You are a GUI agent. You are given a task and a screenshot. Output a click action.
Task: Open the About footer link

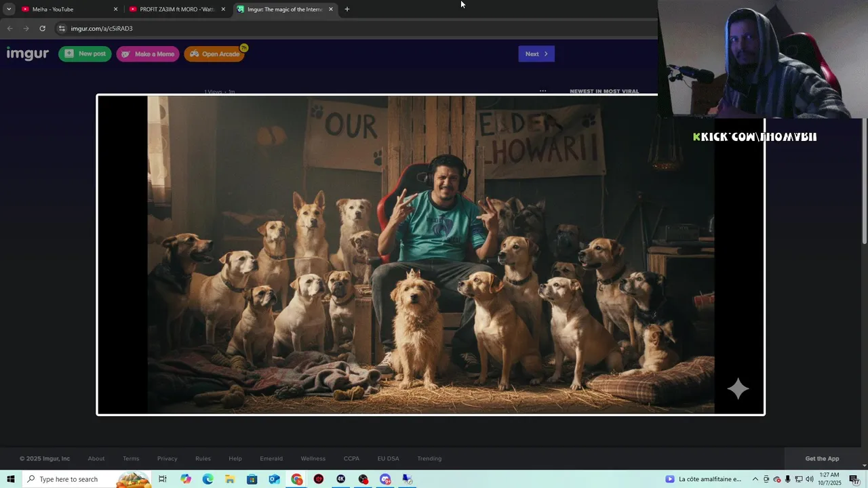pyautogui.click(x=96, y=459)
